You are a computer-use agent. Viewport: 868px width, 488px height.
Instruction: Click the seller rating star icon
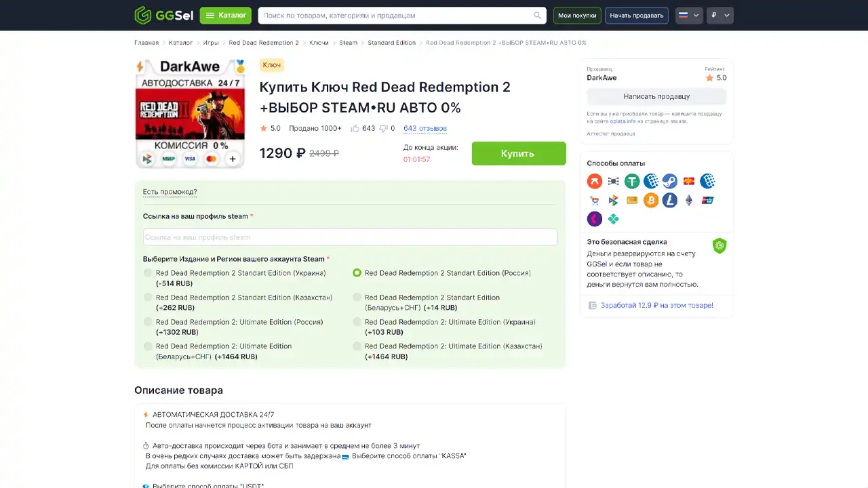click(709, 78)
